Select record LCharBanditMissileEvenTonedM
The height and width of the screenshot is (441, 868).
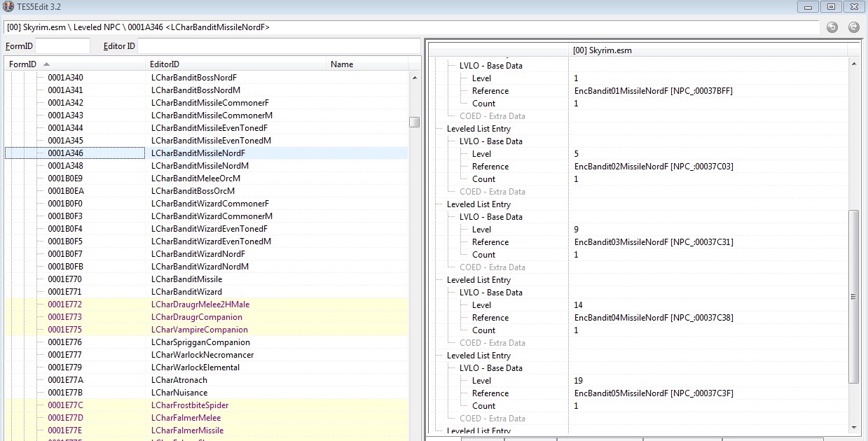206,141
